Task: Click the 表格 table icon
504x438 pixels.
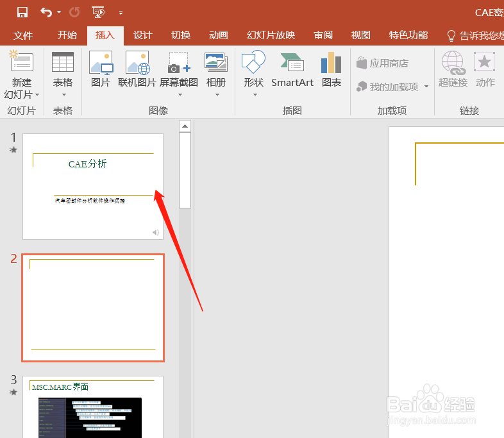Action: [x=63, y=62]
